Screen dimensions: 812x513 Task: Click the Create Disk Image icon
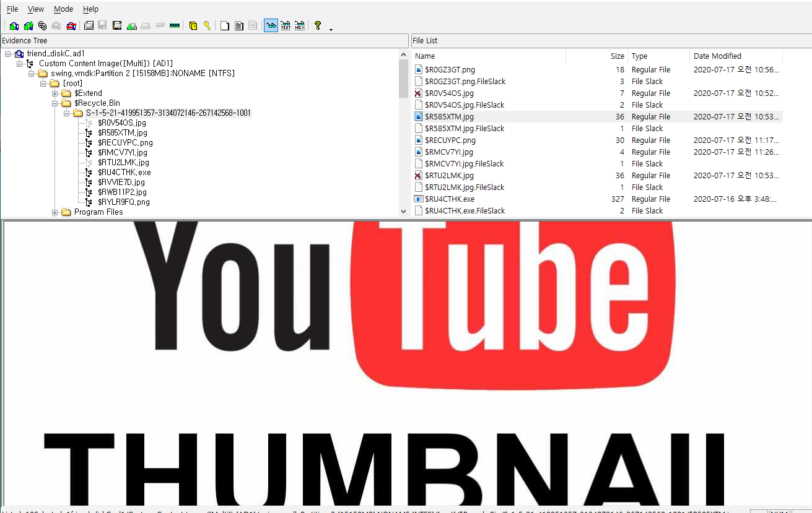89,26
